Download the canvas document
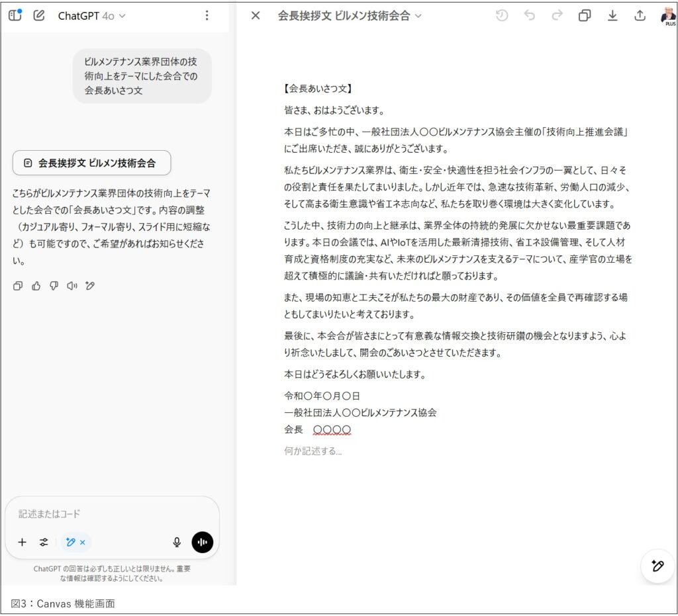The height and width of the screenshot is (616, 678). pyautogui.click(x=612, y=15)
